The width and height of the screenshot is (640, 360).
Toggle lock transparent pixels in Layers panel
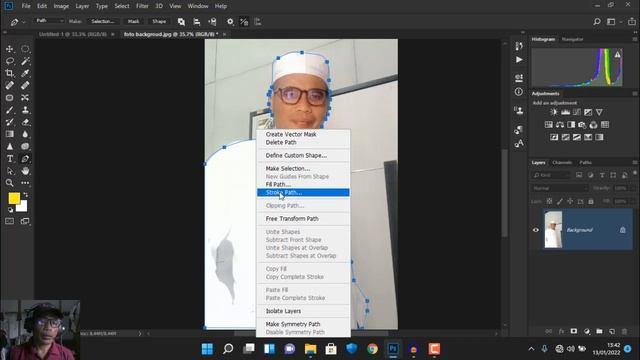pos(549,201)
